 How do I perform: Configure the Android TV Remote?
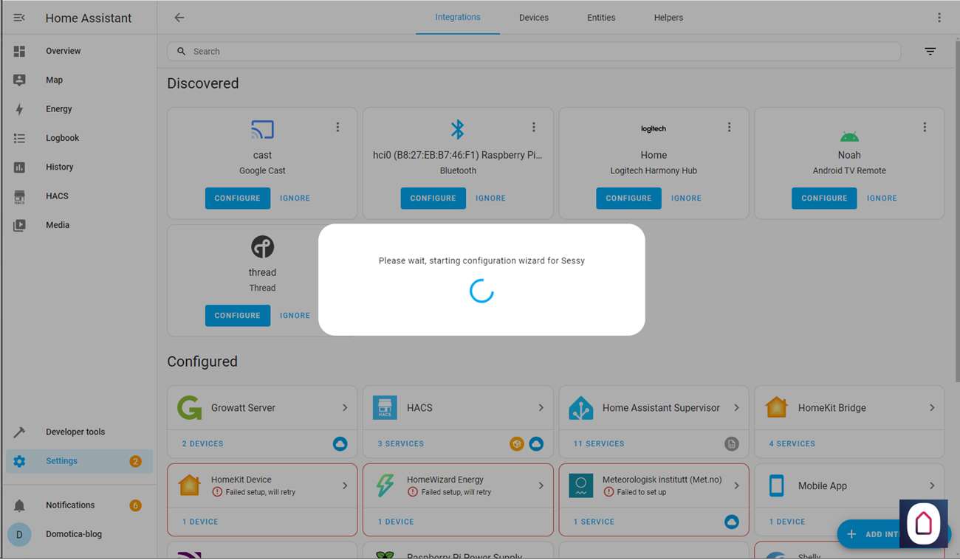pos(824,198)
